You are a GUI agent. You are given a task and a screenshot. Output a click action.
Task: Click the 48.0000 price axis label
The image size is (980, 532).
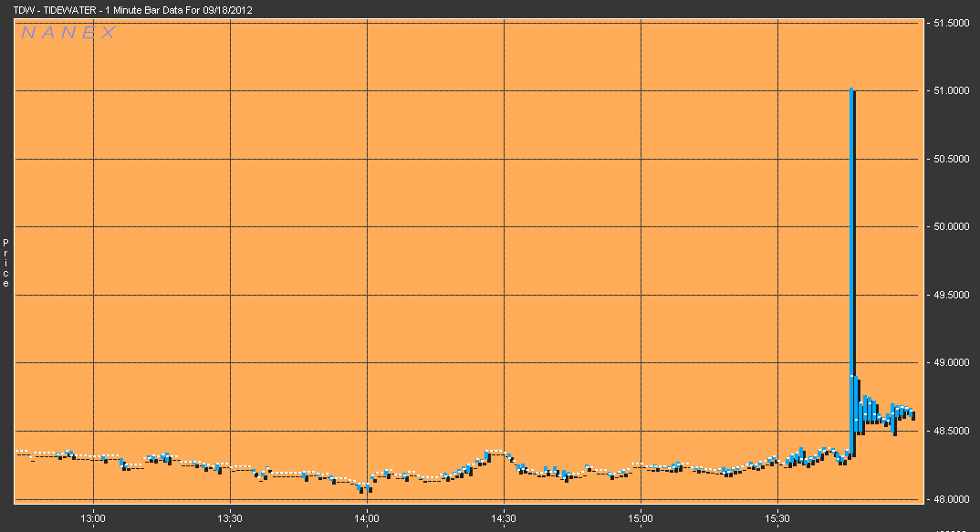[x=951, y=499]
